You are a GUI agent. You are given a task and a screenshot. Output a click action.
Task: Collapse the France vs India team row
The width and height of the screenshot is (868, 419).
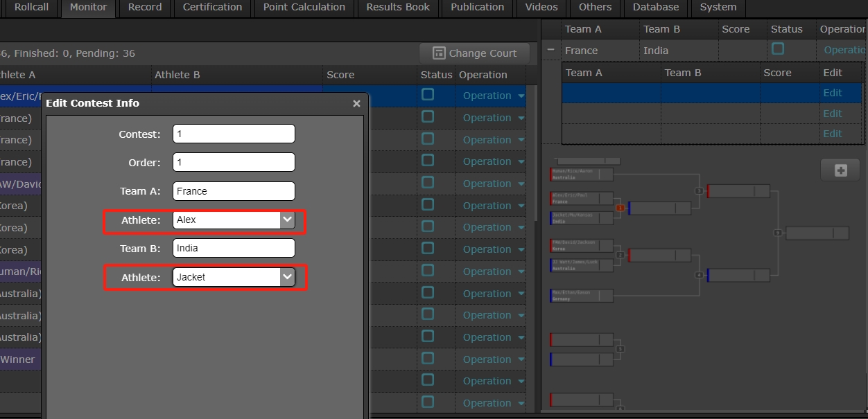[x=551, y=51]
